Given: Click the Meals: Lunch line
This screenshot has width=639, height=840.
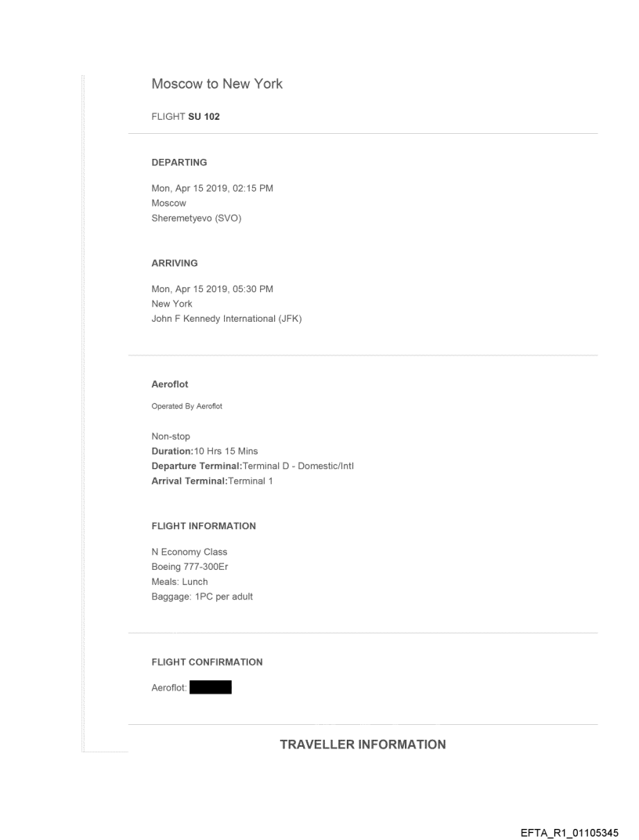Looking at the screenshot, I should [179, 582].
